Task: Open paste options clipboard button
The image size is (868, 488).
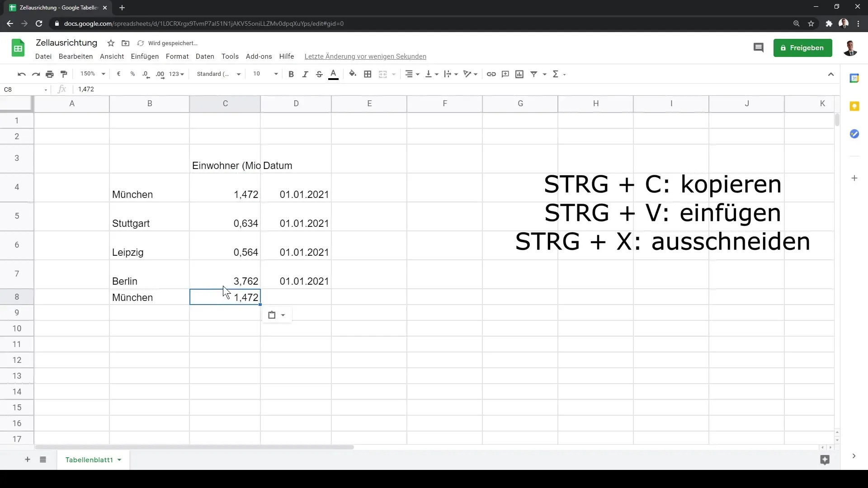Action: point(277,315)
